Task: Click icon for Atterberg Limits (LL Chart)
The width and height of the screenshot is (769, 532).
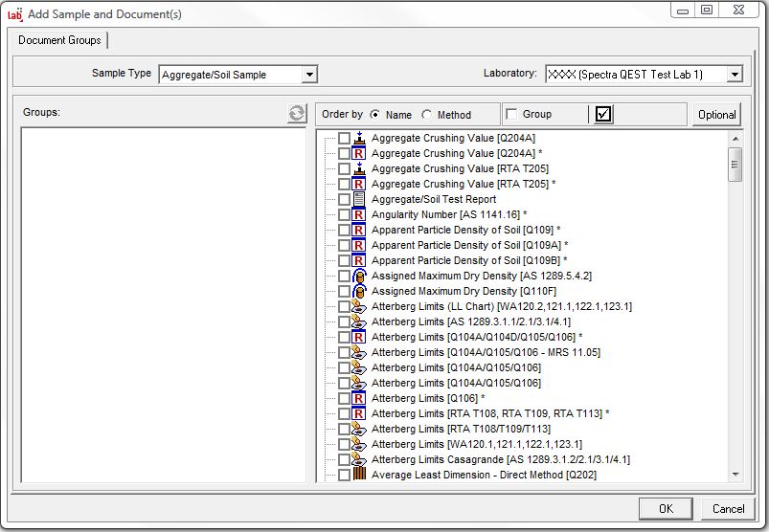Action: coord(360,306)
